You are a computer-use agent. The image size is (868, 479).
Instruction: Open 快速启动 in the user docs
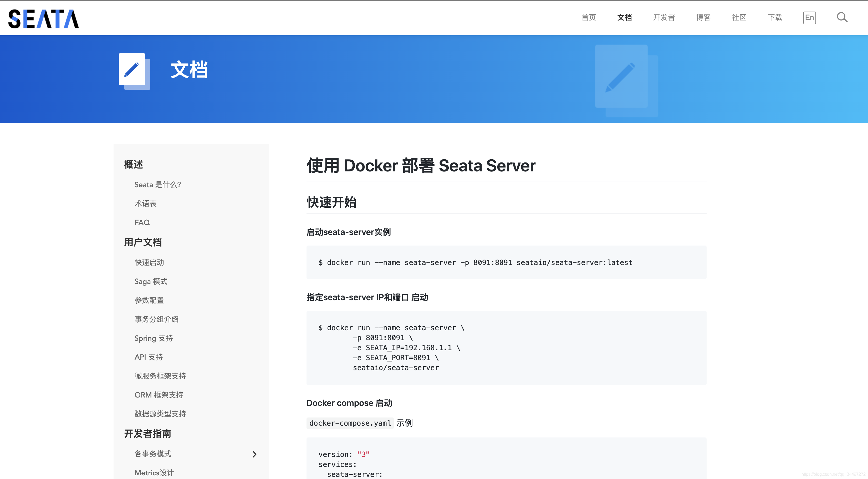pyautogui.click(x=149, y=262)
